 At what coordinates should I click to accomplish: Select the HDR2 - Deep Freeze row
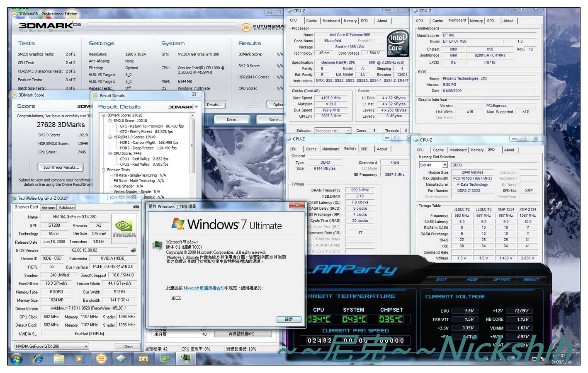(x=148, y=148)
